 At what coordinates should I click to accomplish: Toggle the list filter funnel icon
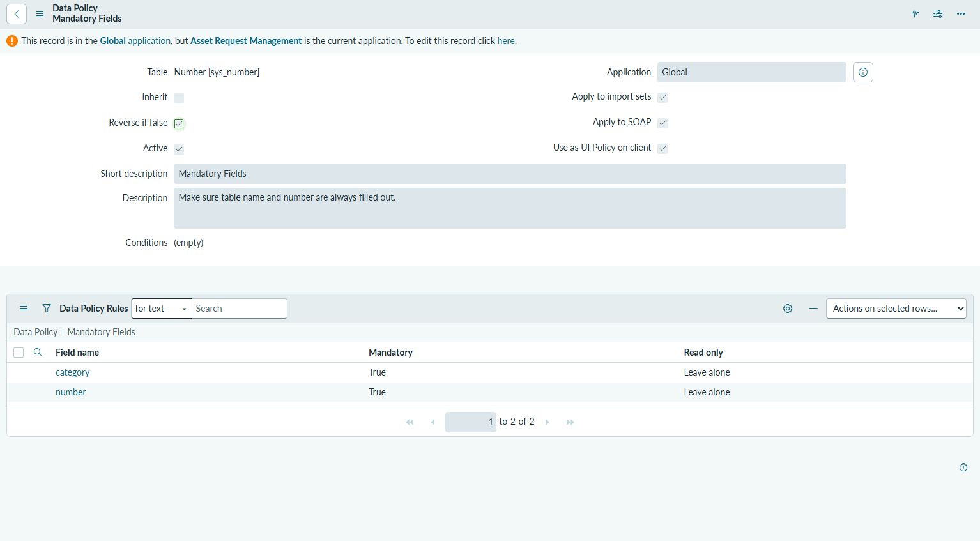point(47,309)
